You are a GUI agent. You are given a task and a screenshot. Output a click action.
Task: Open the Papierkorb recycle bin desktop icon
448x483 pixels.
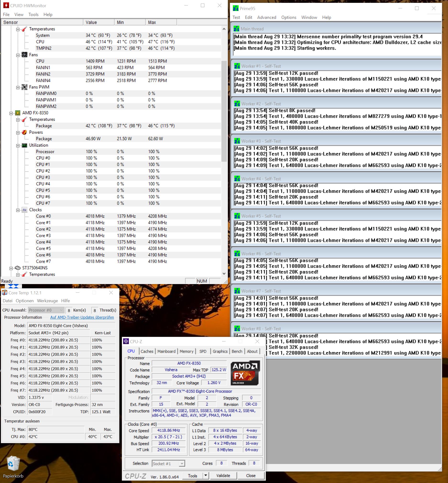[x=13, y=467]
